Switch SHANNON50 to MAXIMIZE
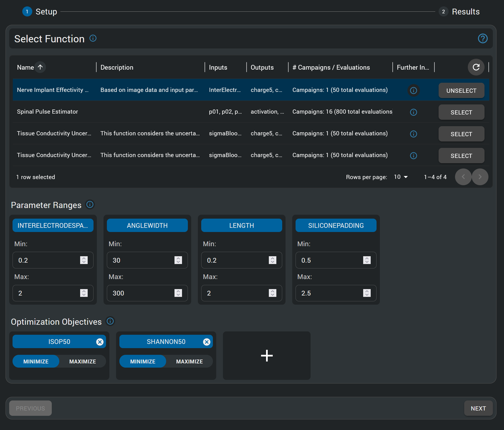The height and width of the screenshot is (430, 504). (x=189, y=361)
